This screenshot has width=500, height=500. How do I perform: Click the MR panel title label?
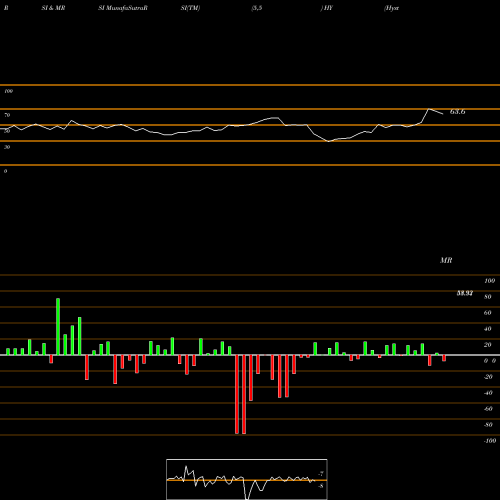tap(446, 260)
